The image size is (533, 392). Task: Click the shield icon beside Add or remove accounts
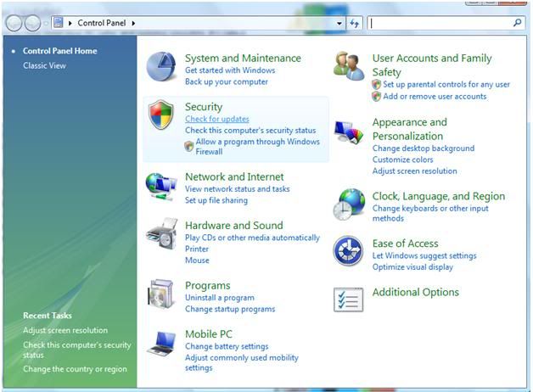376,97
